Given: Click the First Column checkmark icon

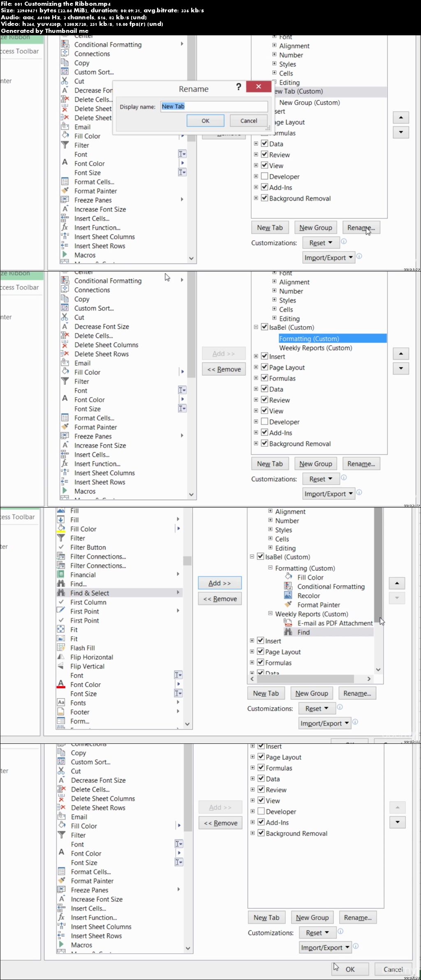Looking at the screenshot, I should click(x=61, y=602).
